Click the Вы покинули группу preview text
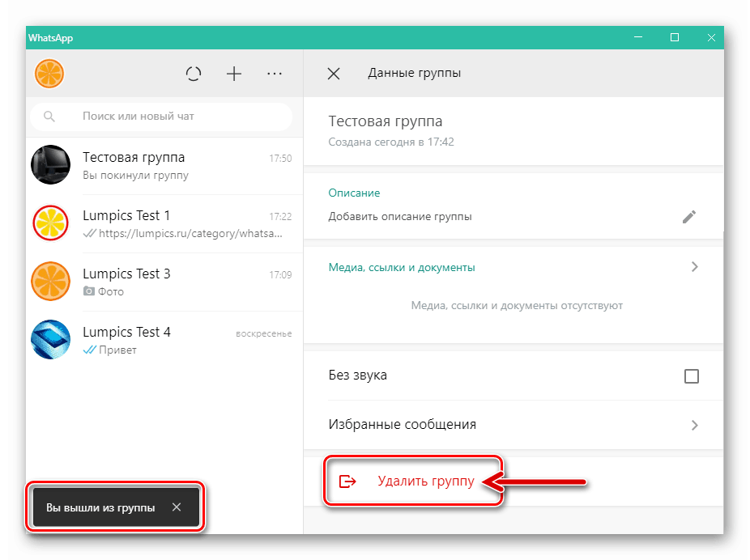 pos(135,176)
